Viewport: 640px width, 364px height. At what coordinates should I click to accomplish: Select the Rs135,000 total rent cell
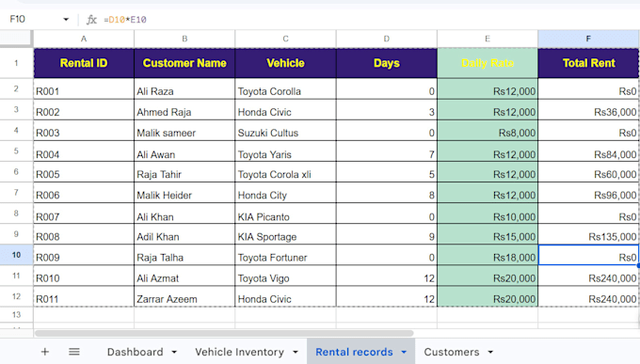(x=588, y=234)
